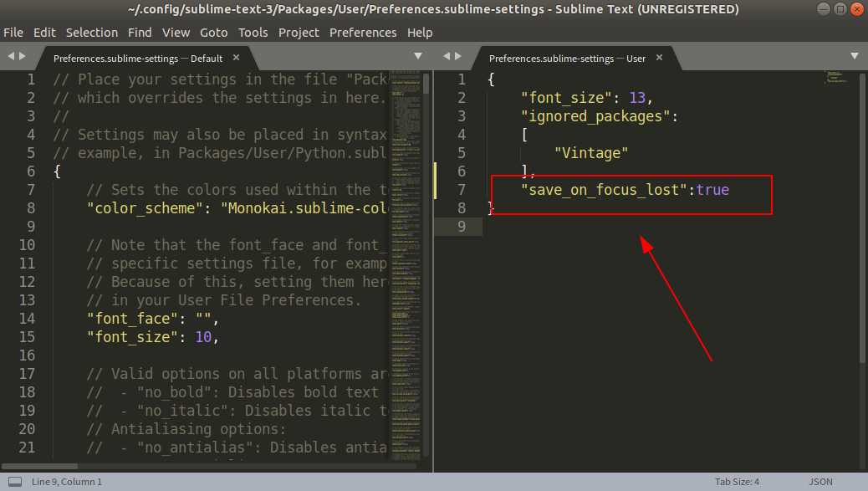Click line number 14 in left gutter
This screenshot has width=868, height=491.
coord(27,319)
